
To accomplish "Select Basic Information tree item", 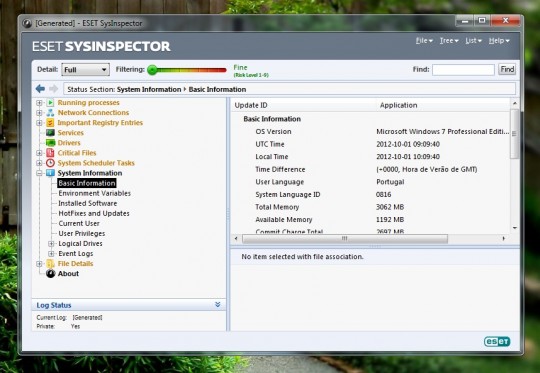I will tap(86, 183).
